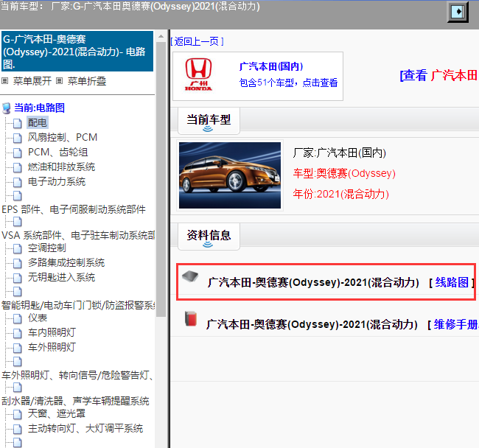This screenshot has width=479, height=448.
Task: Go back via 返回上一页 link
Action: [x=197, y=41]
